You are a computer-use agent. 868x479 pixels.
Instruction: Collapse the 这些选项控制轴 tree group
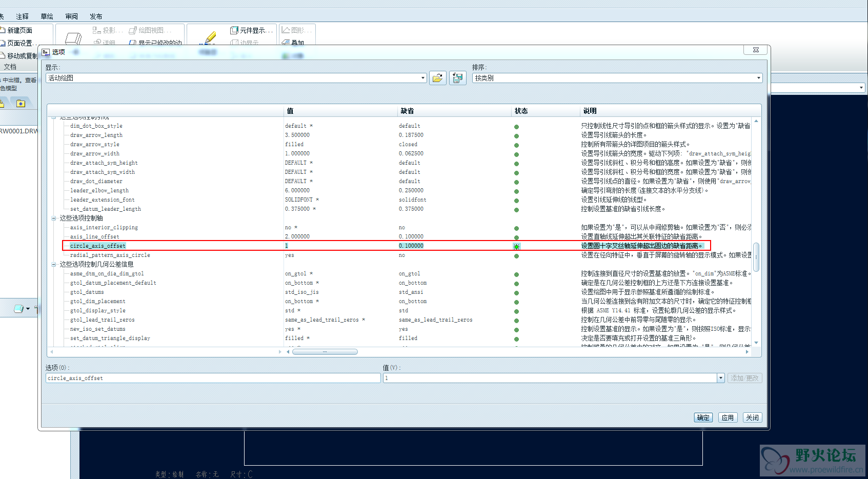coord(54,218)
